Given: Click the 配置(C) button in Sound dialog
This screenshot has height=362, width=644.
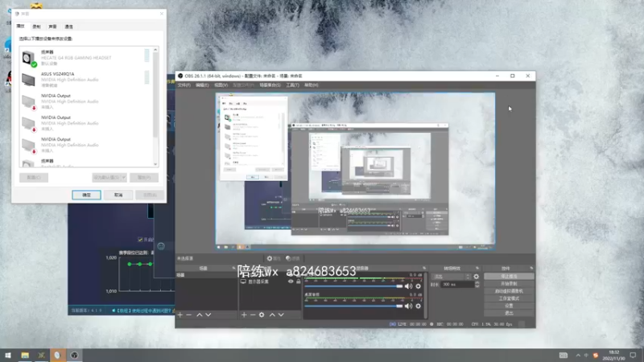Looking at the screenshot, I should tap(34, 178).
